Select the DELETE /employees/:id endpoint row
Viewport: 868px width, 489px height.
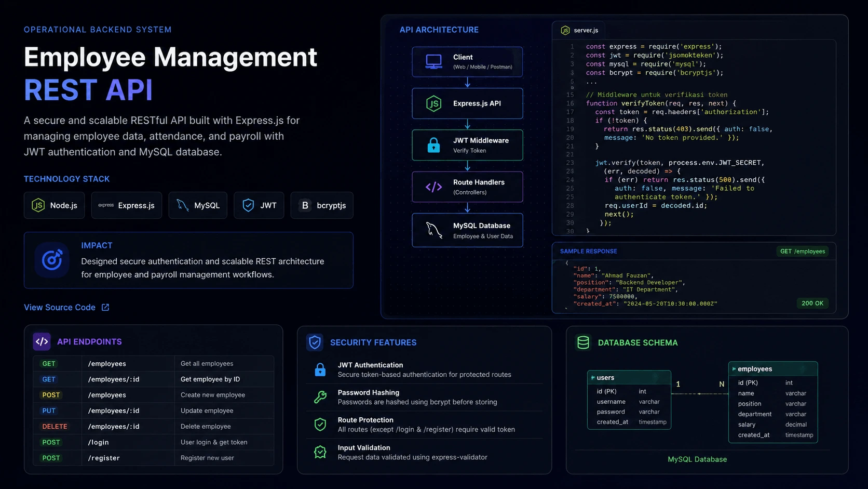(x=154, y=426)
